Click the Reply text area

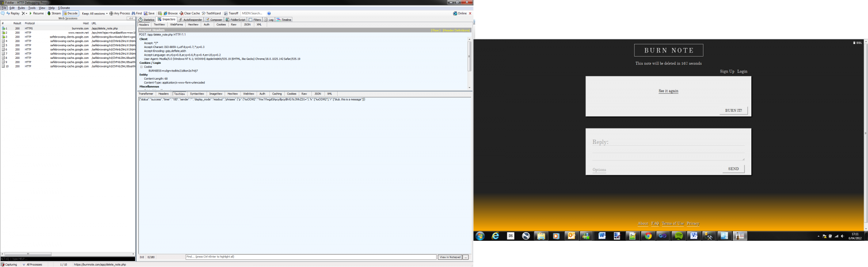[668, 149]
